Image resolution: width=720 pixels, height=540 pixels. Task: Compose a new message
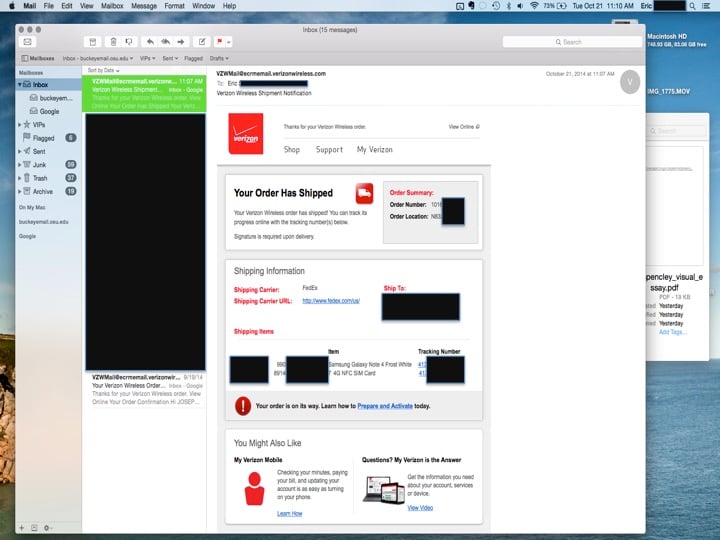[x=202, y=42]
